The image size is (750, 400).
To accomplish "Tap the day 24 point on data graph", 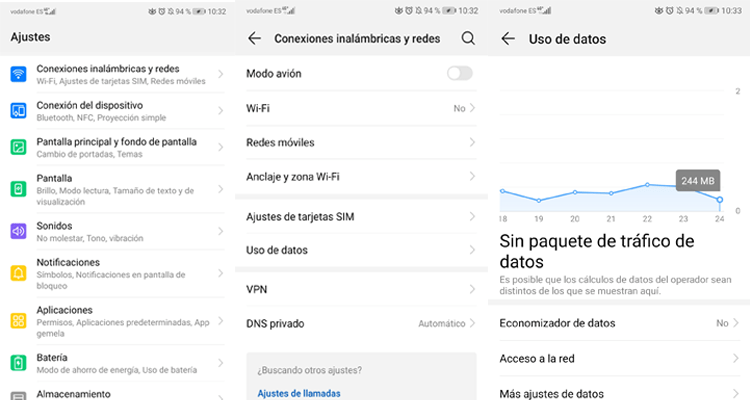I will click(x=719, y=200).
